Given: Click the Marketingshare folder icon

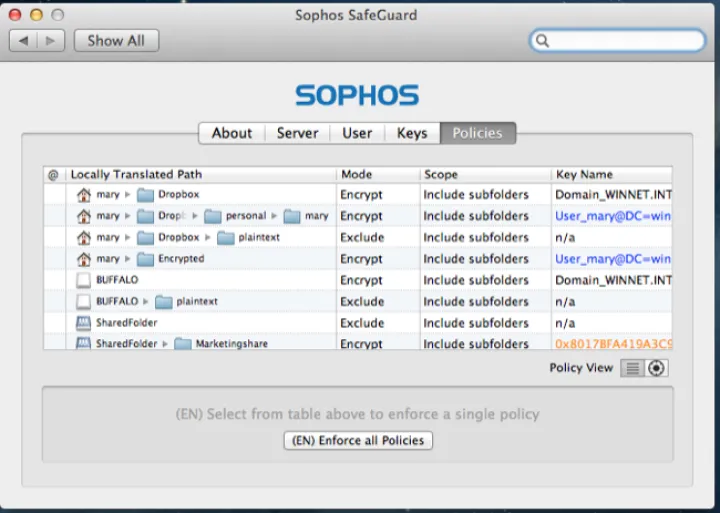Looking at the screenshot, I should coord(183,344).
